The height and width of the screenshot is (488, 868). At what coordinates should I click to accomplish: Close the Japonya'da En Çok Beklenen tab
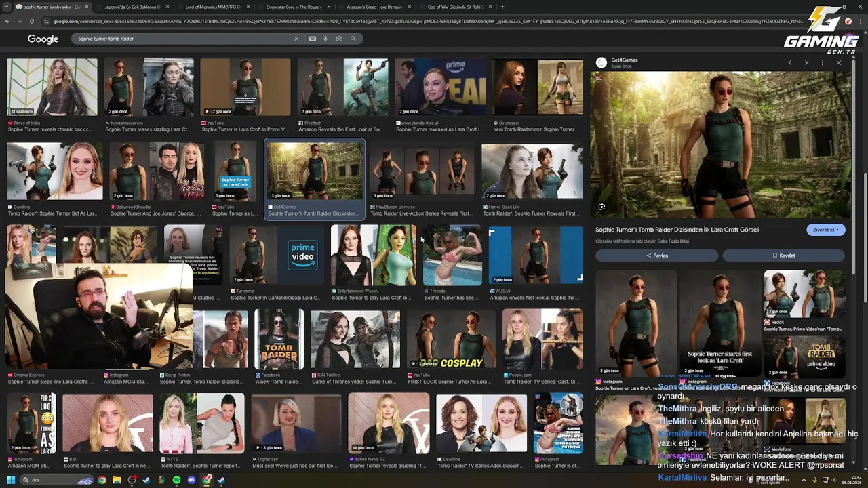(x=167, y=7)
